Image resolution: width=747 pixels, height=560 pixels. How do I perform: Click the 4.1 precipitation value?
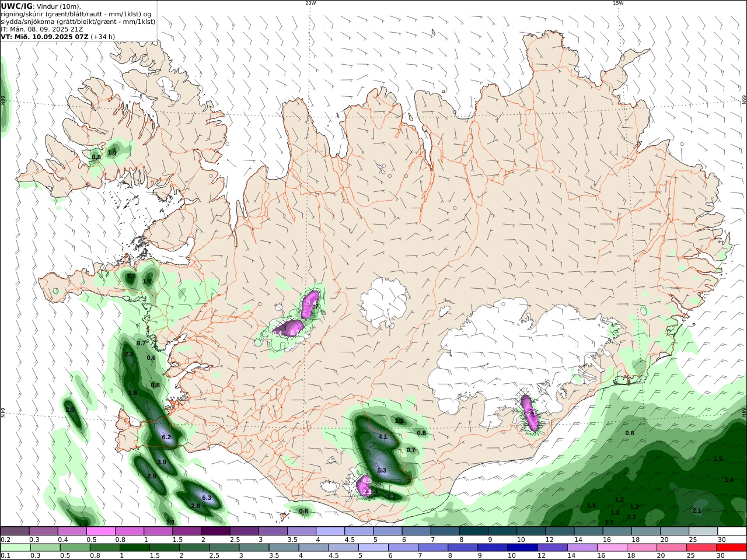pos(383,436)
